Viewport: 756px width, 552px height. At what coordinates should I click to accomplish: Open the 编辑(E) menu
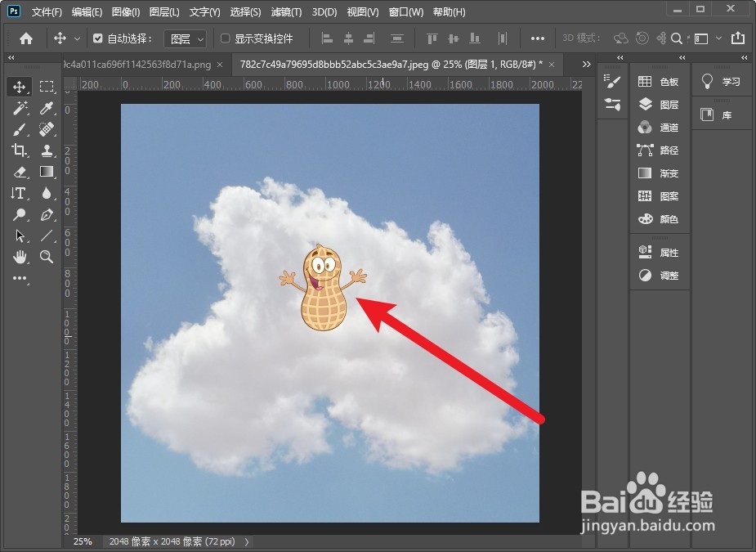(x=87, y=11)
